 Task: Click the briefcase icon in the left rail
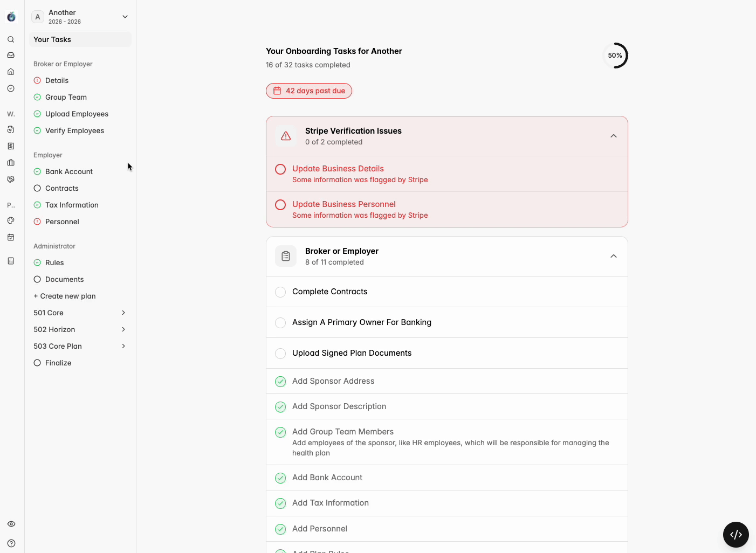[11, 163]
